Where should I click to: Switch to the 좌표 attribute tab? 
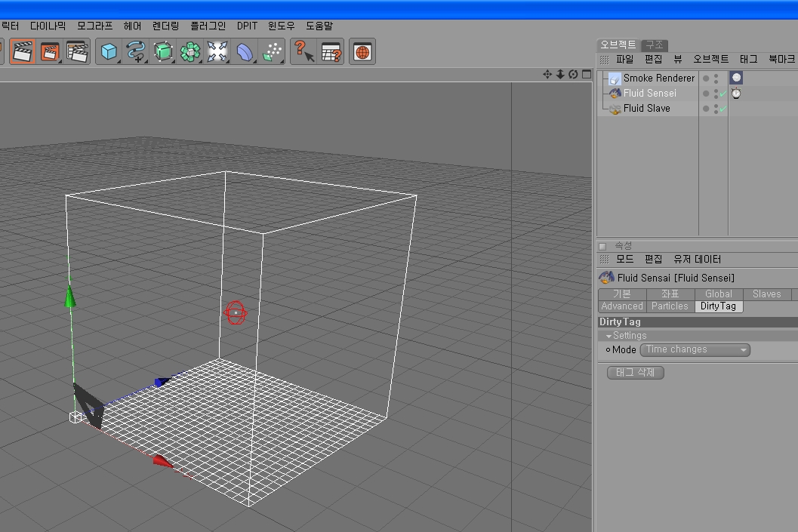[x=670, y=294]
